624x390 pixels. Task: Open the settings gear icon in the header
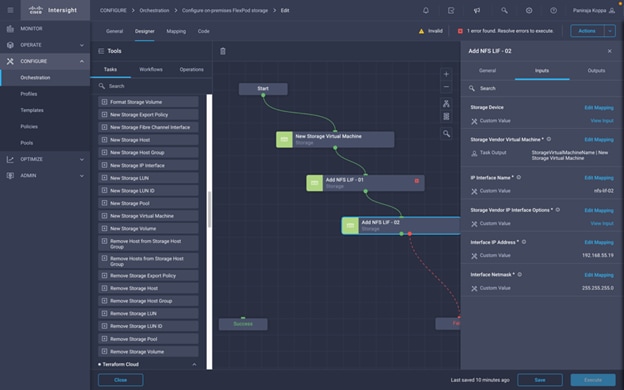coord(529,11)
